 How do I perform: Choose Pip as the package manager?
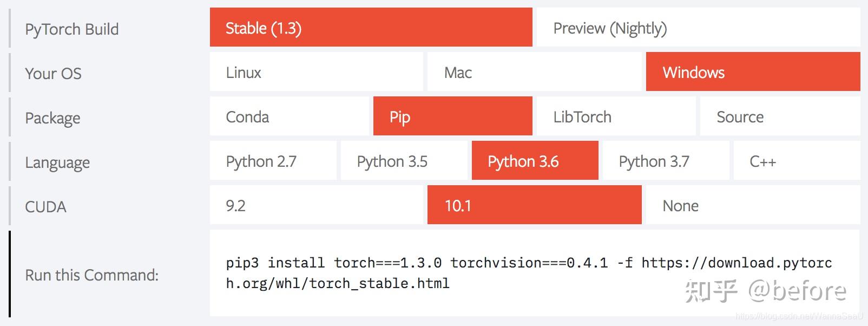[x=453, y=116]
